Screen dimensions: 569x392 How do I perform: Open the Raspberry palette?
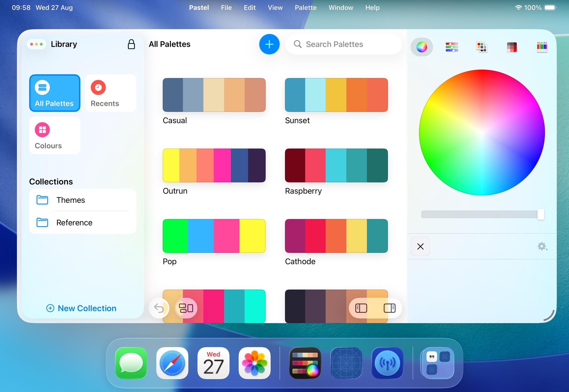tap(336, 165)
